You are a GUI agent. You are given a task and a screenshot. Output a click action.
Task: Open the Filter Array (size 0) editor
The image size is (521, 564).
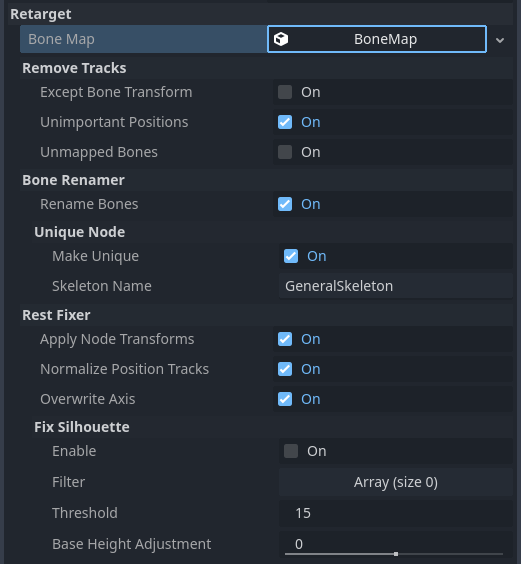pos(396,482)
